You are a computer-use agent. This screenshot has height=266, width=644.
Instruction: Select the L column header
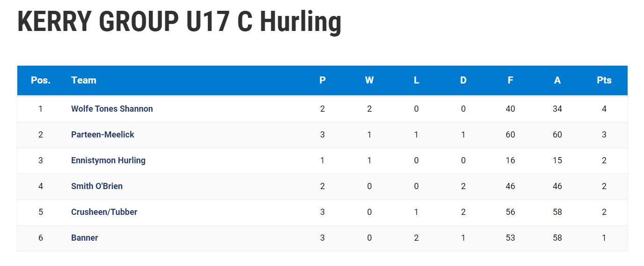coord(416,80)
